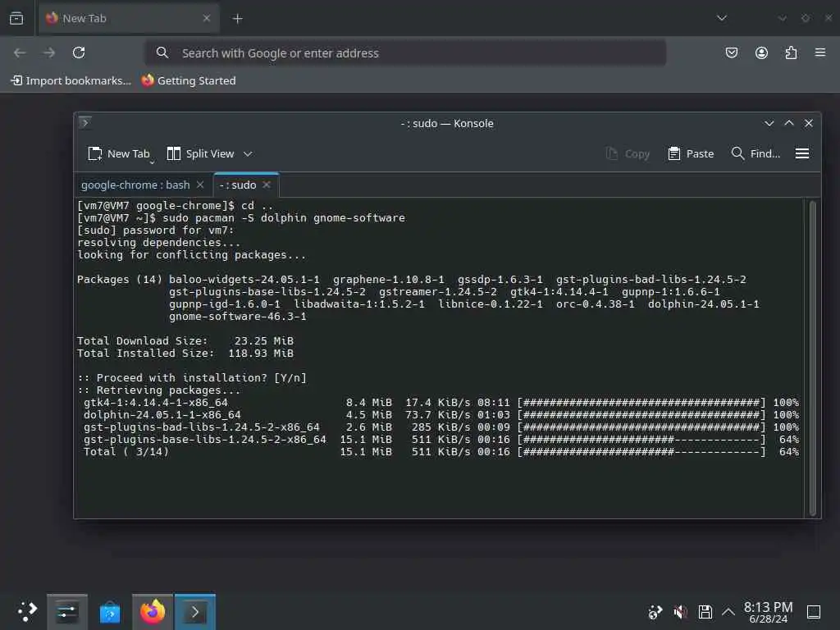Close the - : sudo Konsole tab
Image resolution: width=840 pixels, height=630 pixels.
tap(267, 185)
